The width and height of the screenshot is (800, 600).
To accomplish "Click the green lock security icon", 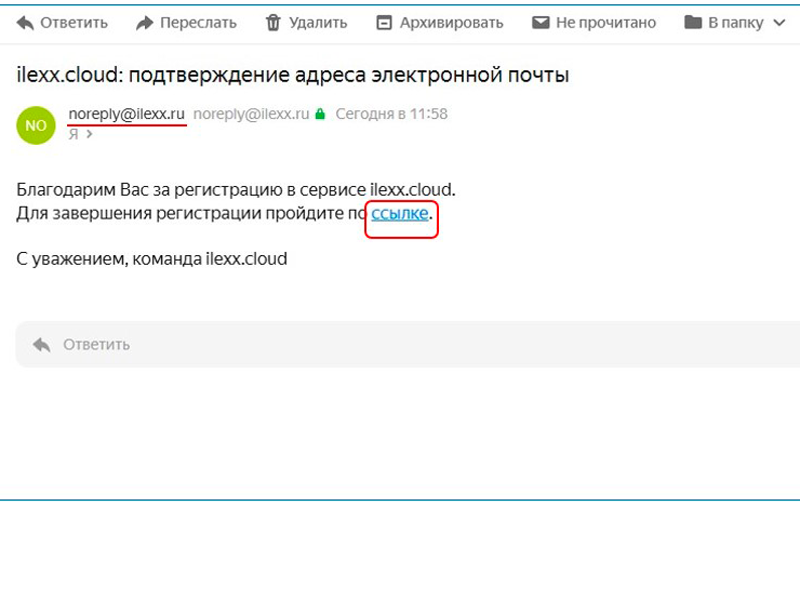I will [x=320, y=115].
